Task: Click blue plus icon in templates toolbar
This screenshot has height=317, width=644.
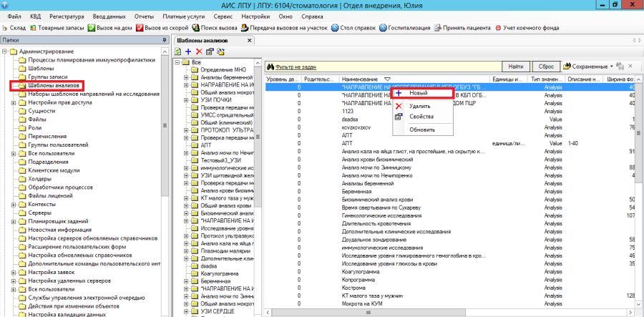Action: pyautogui.click(x=188, y=52)
